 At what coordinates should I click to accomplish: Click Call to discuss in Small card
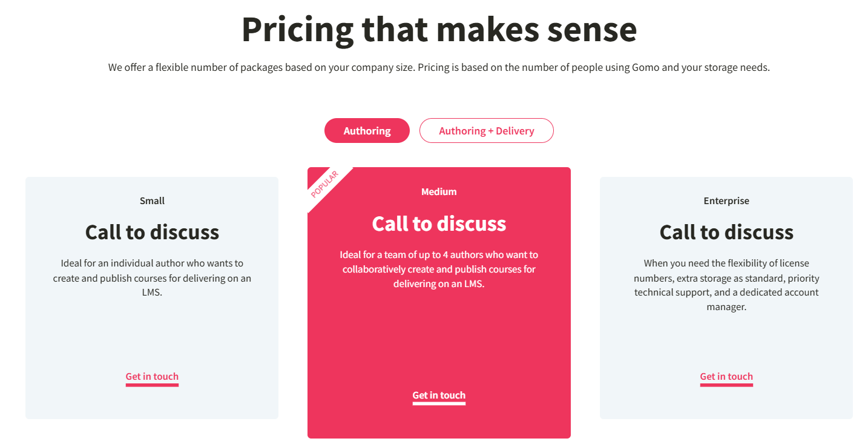tap(152, 232)
